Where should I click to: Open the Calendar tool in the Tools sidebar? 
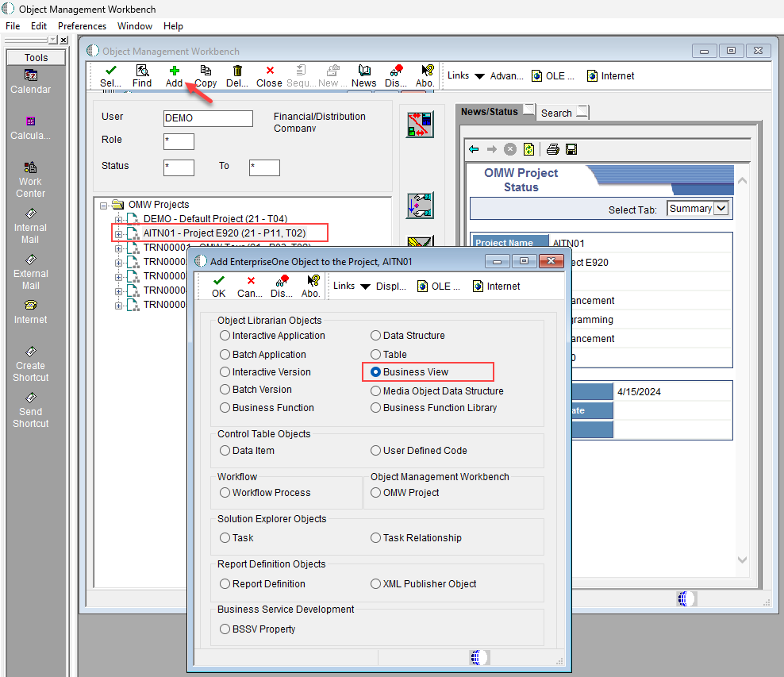click(x=30, y=82)
